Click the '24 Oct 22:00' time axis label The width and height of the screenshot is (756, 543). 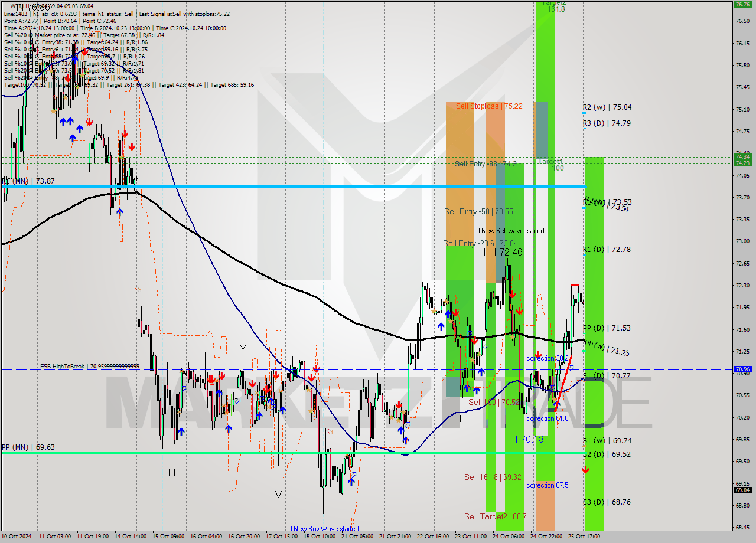pos(546,537)
